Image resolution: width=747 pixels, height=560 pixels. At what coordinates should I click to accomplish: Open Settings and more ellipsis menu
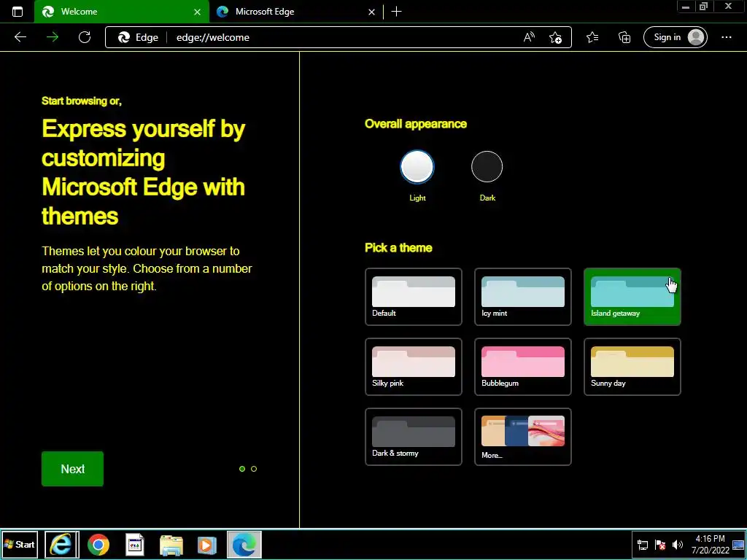(x=726, y=37)
